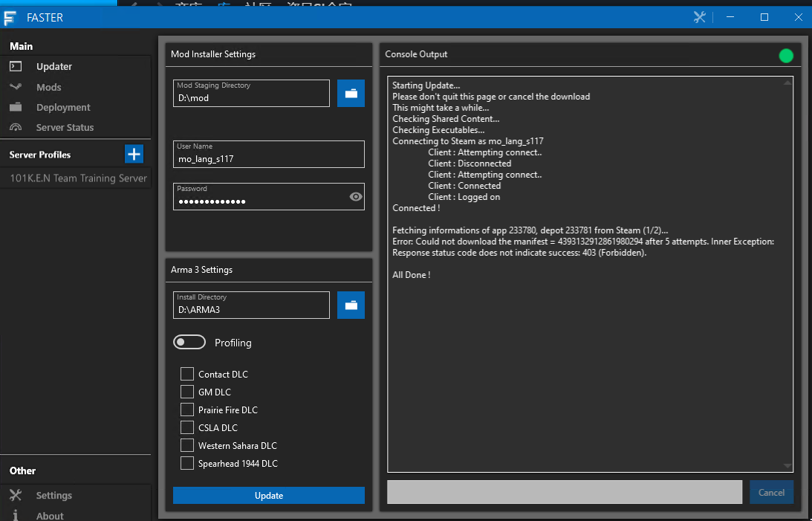Click the FASTER logo icon
The height and width of the screenshot is (521, 812).
tap(10, 17)
